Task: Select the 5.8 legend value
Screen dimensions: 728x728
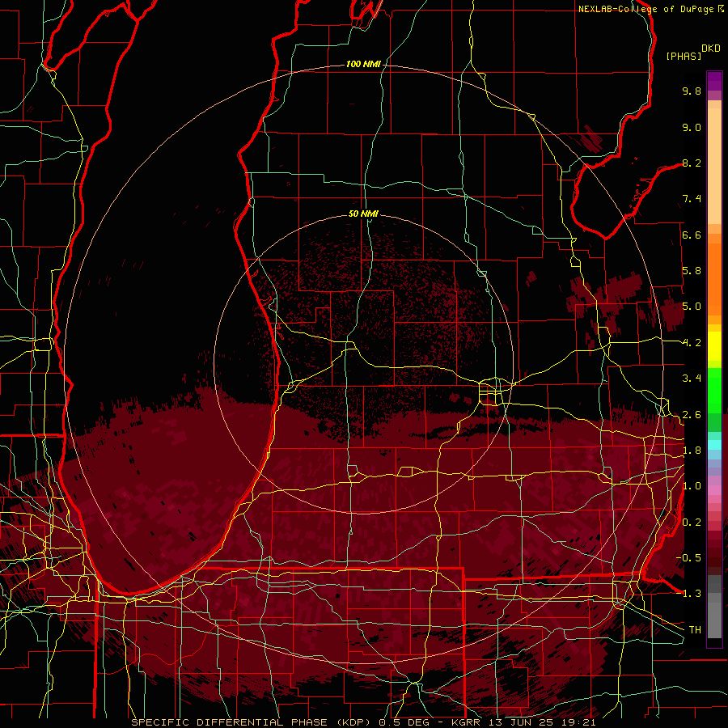Action: 692,271
